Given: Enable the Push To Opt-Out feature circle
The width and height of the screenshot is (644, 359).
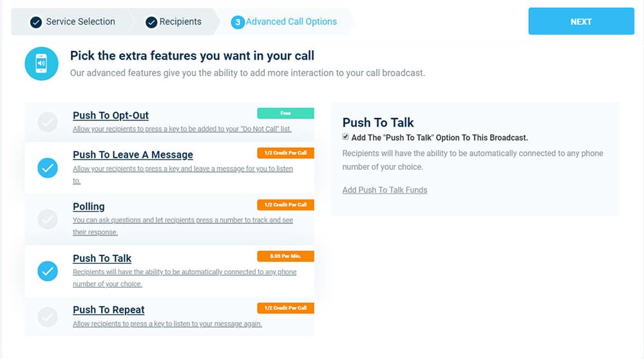Looking at the screenshot, I should (x=48, y=122).
